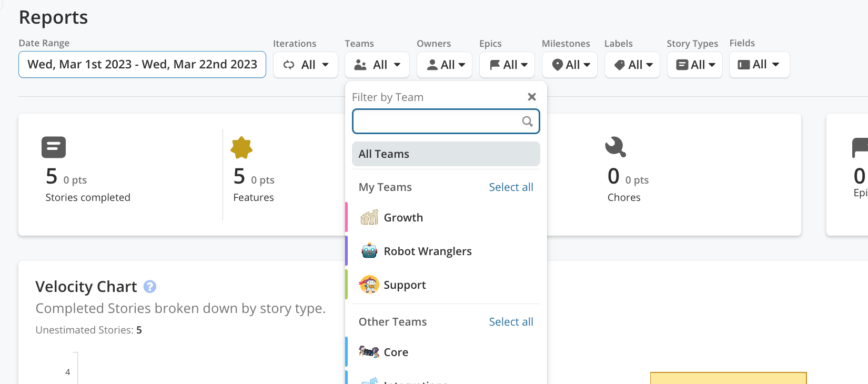Close the Filter by Team popup
868x384 pixels.
tap(532, 97)
